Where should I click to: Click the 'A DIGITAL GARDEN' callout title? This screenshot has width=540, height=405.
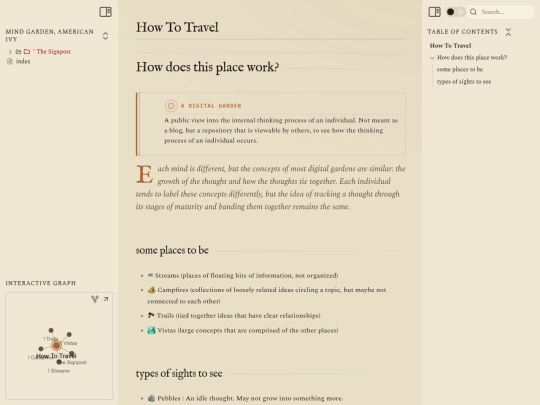pos(211,106)
